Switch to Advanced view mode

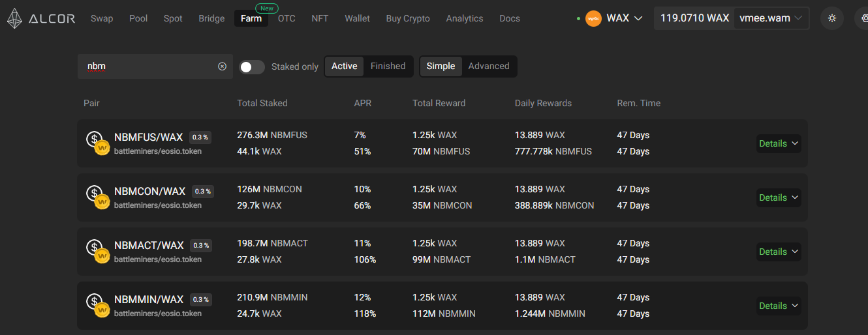pos(489,66)
